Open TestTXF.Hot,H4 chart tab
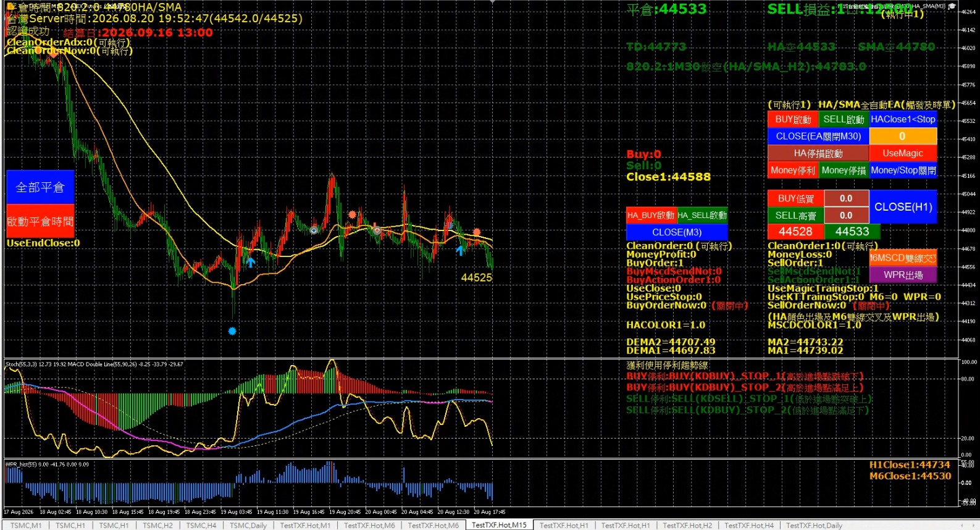Image resolution: width=980 pixels, height=530 pixels. 749,525
